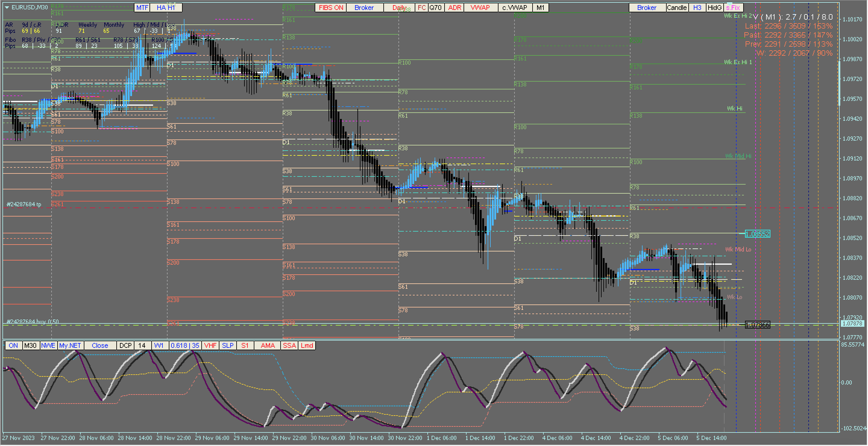Click the ADR button in top toolbar
The width and height of the screenshot is (868, 446).
click(x=454, y=8)
